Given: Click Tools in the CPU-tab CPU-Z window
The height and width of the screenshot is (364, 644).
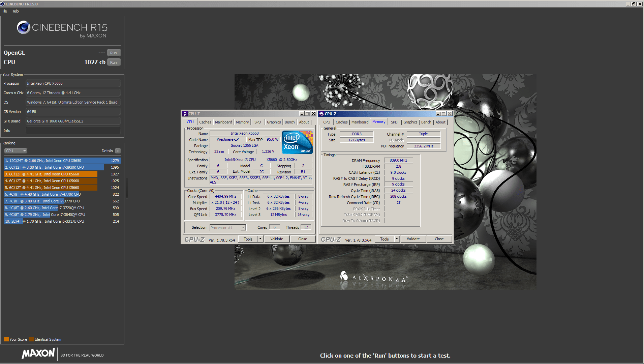Looking at the screenshot, I should point(248,239).
